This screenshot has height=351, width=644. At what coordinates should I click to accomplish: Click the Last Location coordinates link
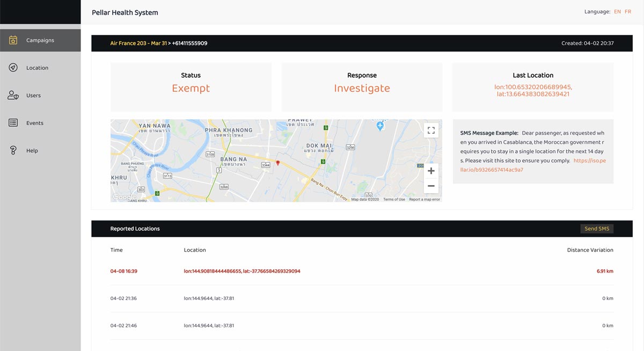[533, 90]
